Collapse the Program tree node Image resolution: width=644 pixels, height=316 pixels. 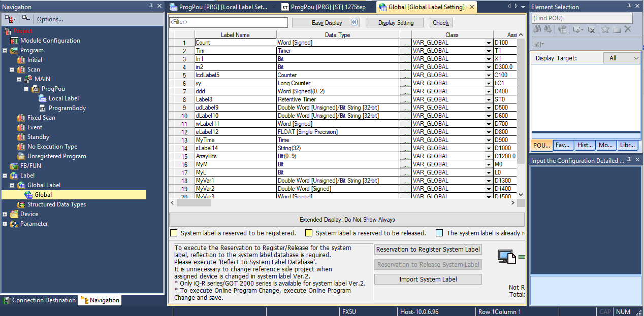click(5, 50)
